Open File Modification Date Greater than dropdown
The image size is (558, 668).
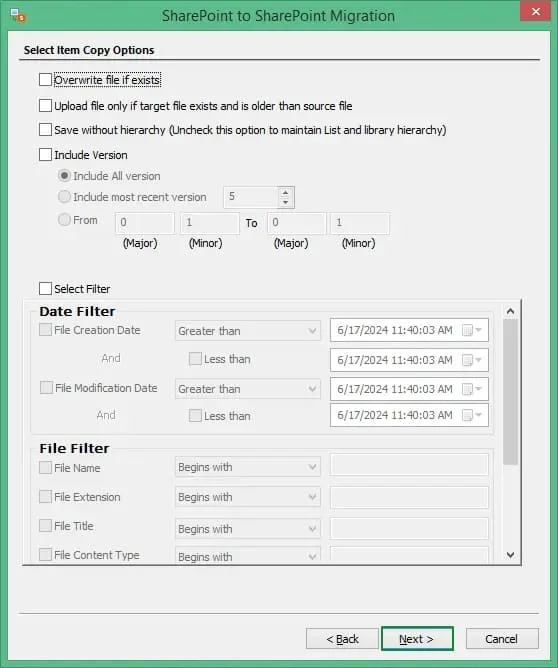[247, 389]
